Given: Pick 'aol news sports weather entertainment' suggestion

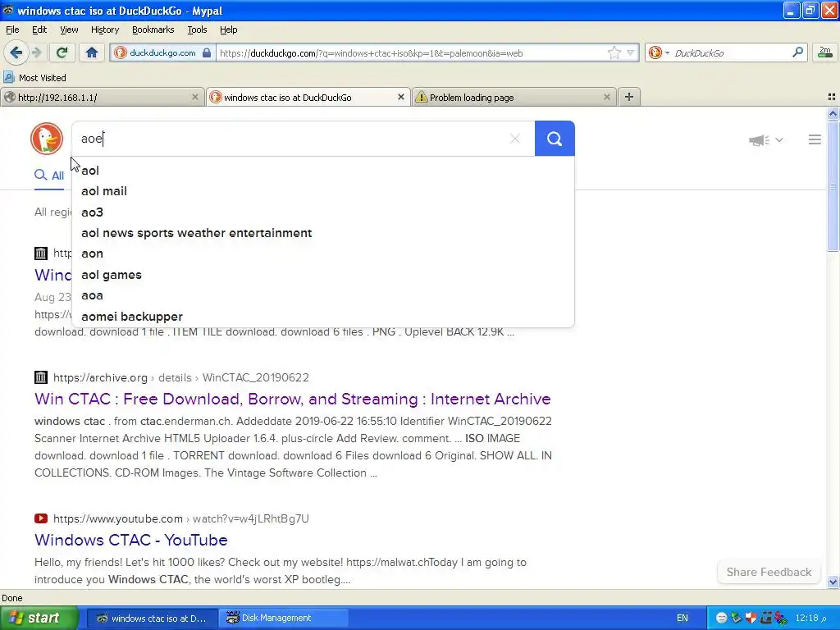Looking at the screenshot, I should click(323, 233).
